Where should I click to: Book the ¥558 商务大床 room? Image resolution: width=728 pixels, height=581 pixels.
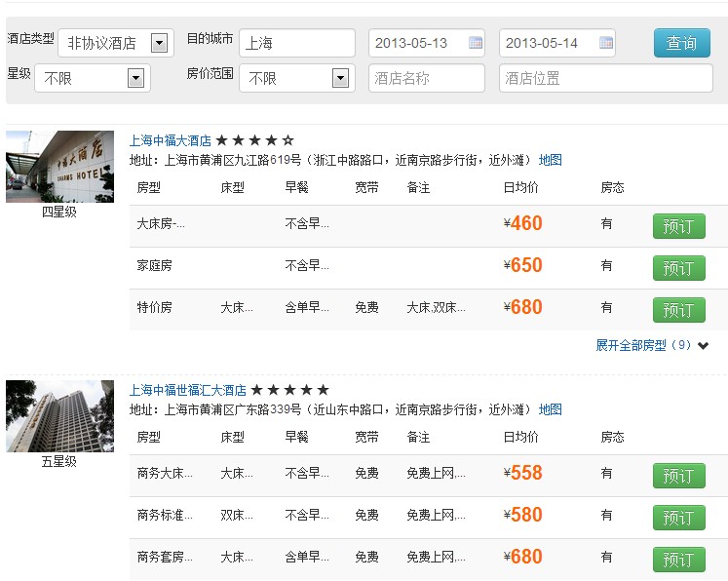678,476
